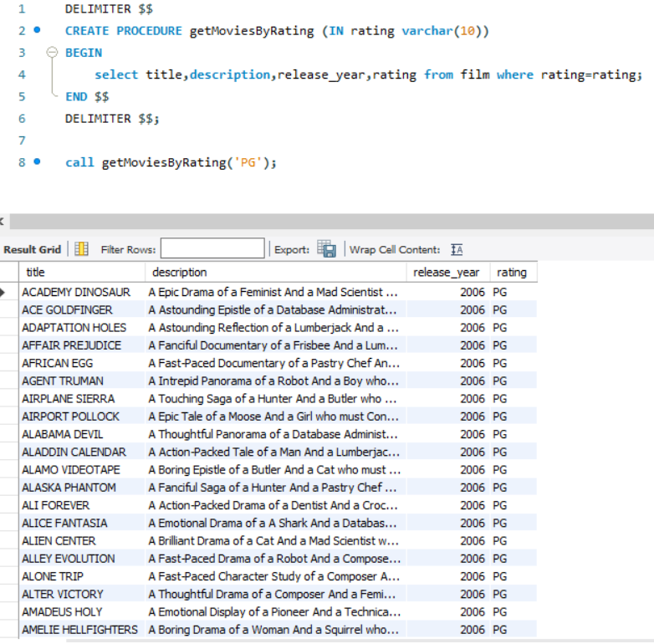Sort by the release_year column header

click(x=448, y=272)
